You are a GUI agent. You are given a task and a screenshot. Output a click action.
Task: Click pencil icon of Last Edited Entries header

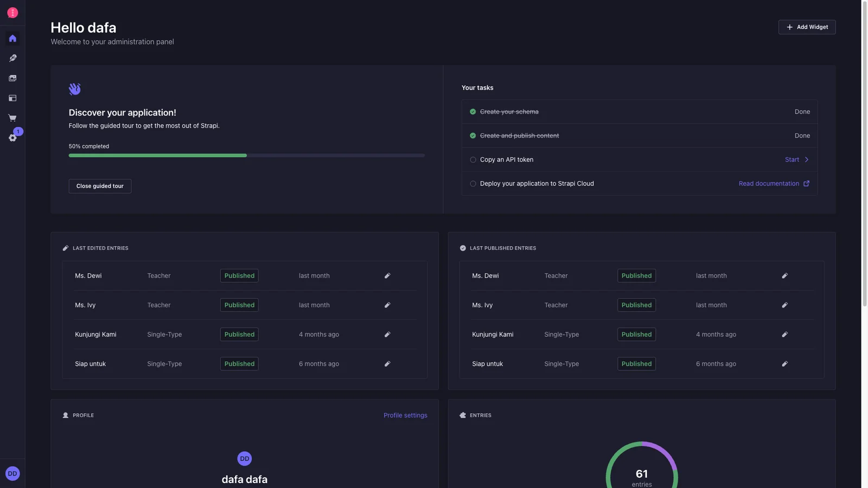66,248
